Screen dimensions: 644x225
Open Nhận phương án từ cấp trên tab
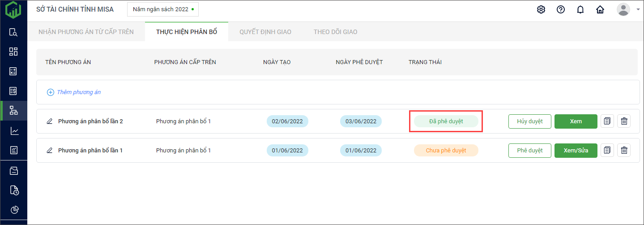[86, 32]
